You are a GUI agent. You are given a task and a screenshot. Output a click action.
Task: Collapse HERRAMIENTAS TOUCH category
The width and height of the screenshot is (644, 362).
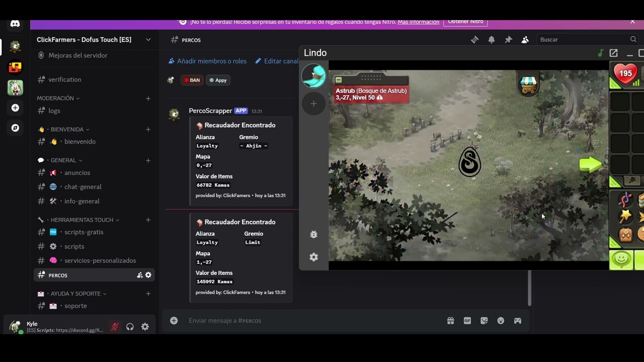click(x=78, y=220)
